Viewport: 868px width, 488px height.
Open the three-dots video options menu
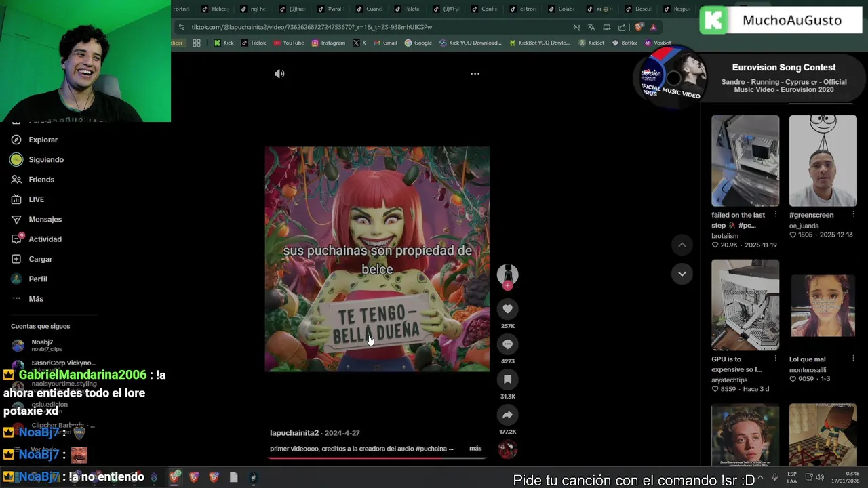pos(475,73)
